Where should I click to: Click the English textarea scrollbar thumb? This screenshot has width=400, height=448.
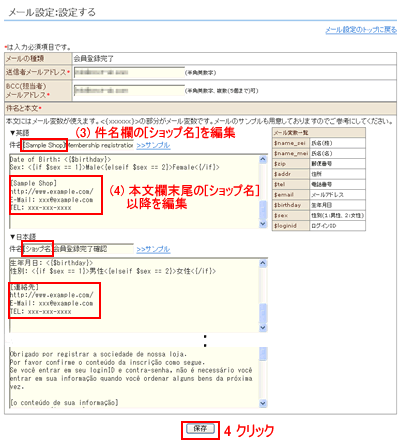pos(263,210)
